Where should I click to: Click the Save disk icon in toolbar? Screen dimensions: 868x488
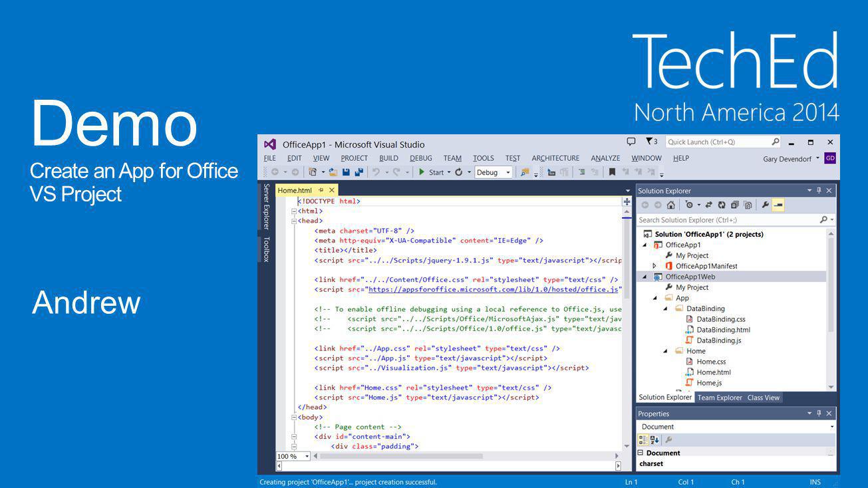pyautogui.click(x=346, y=172)
